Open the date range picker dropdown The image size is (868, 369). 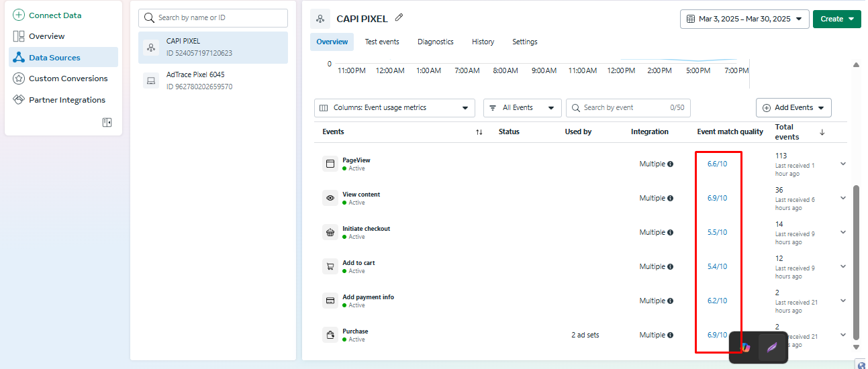[744, 19]
